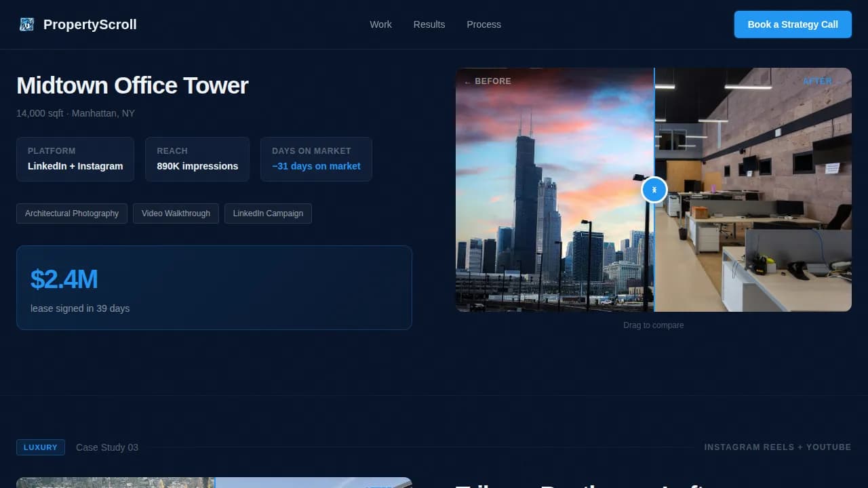Click the REACH impressions stat card
Image resolution: width=868 pixels, height=488 pixels.
[x=197, y=159]
